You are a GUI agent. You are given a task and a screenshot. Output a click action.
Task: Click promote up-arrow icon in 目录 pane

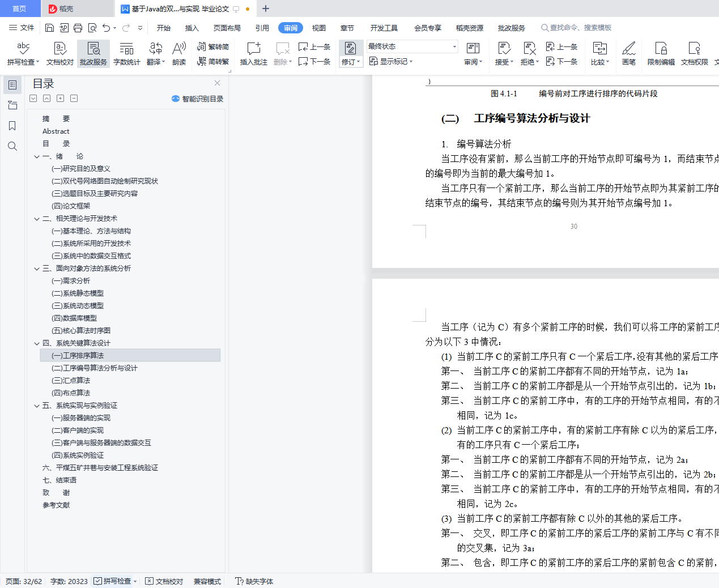tap(47, 99)
